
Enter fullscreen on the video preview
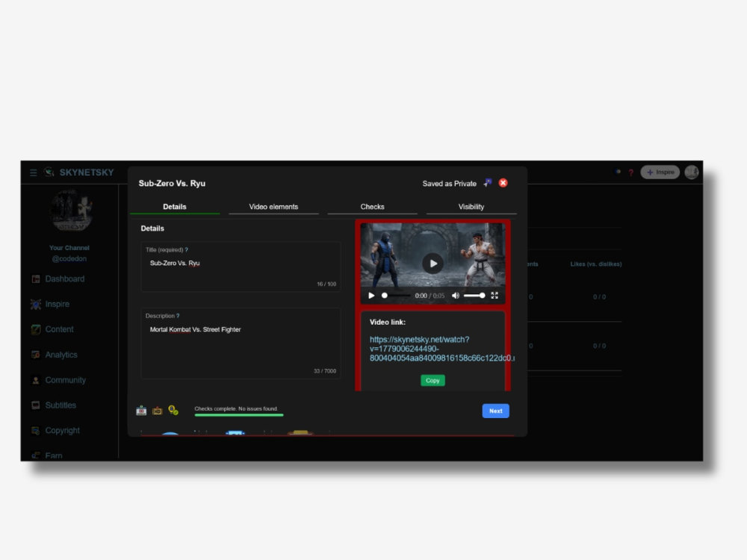(x=495, y=296)
